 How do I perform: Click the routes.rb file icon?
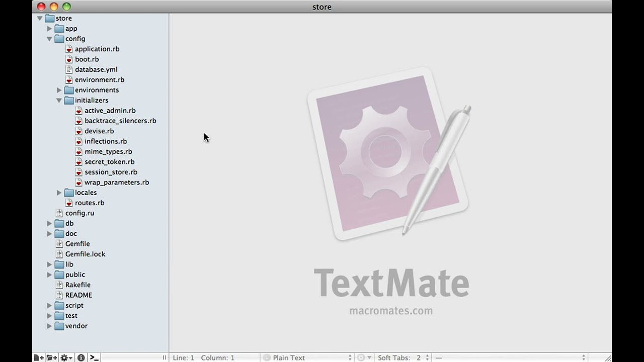(69, 203)
